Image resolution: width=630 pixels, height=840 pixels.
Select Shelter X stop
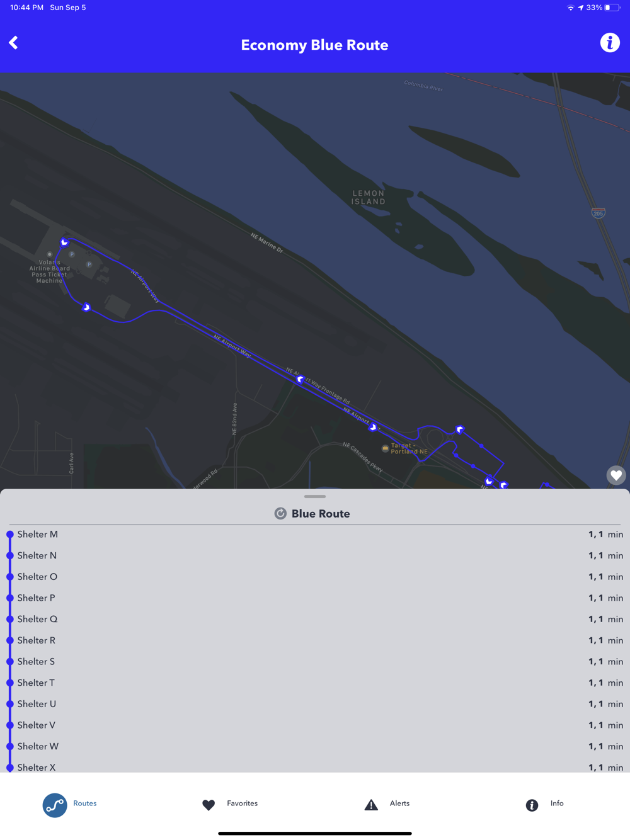(315, 766)
